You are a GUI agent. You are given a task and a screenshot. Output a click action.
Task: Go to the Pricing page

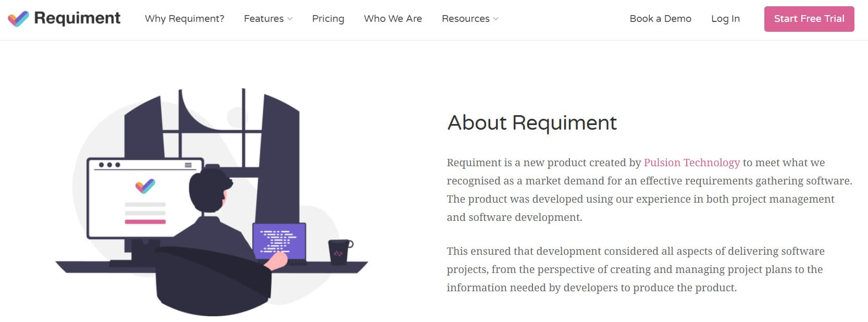328,19
